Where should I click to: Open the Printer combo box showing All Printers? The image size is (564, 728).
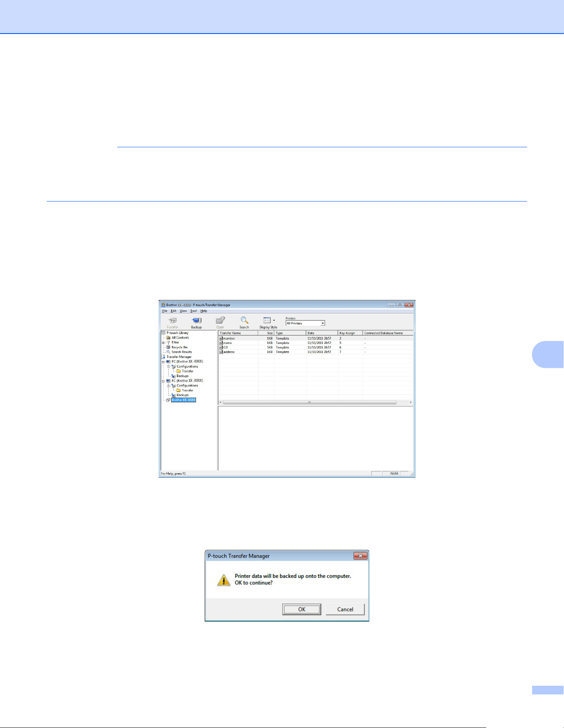[305, 323]
